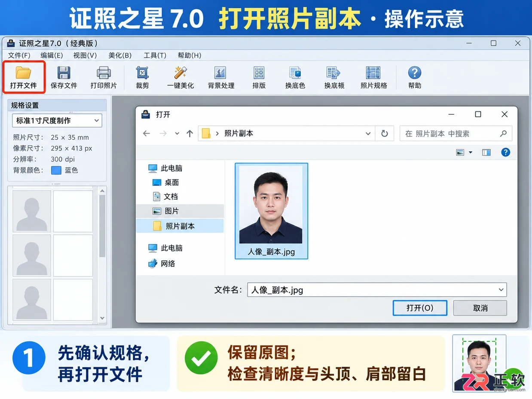Change the file view mode icon

460,152
